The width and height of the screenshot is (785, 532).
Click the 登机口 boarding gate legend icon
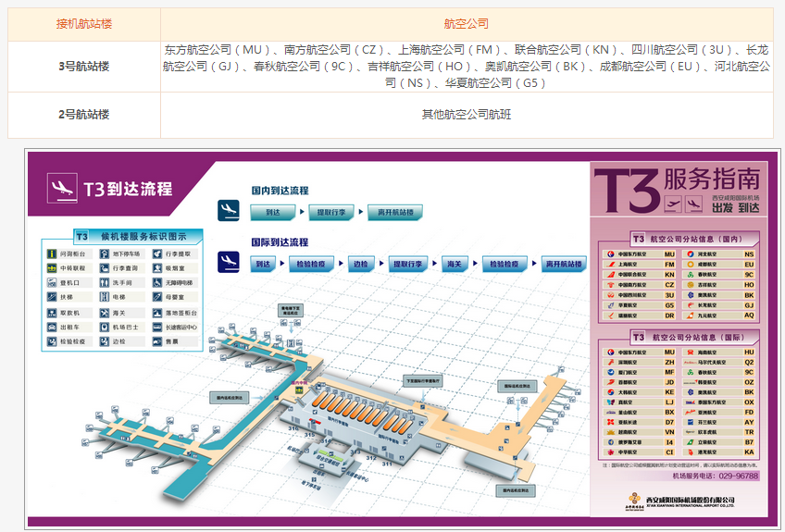(x=52, y=283)
